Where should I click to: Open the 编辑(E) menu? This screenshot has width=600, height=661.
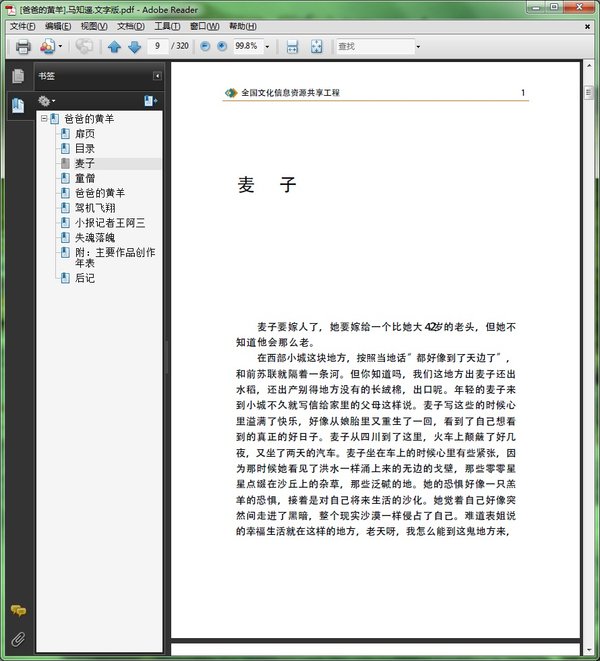click(x=58, y=26)
